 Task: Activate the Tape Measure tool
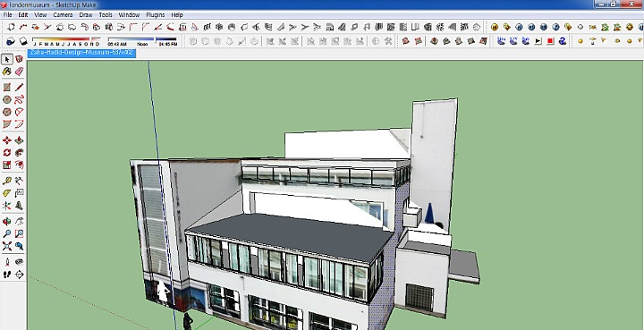(7, 181)
